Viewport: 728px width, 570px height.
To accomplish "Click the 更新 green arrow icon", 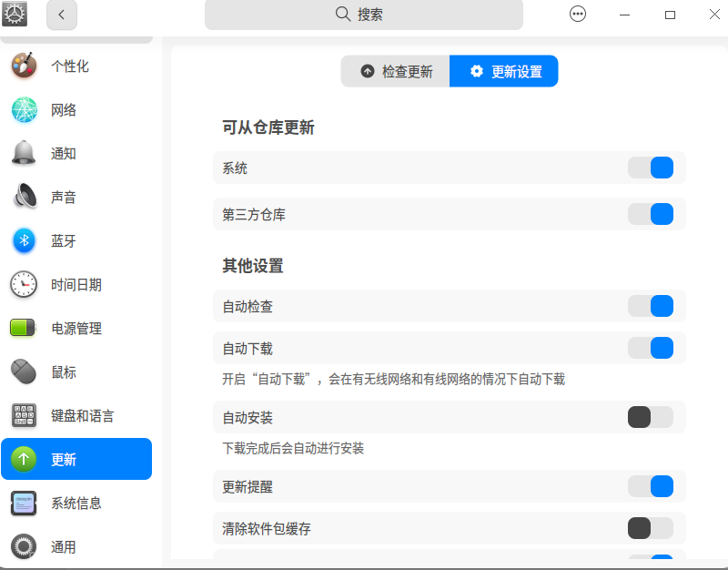I will point(24,459).
